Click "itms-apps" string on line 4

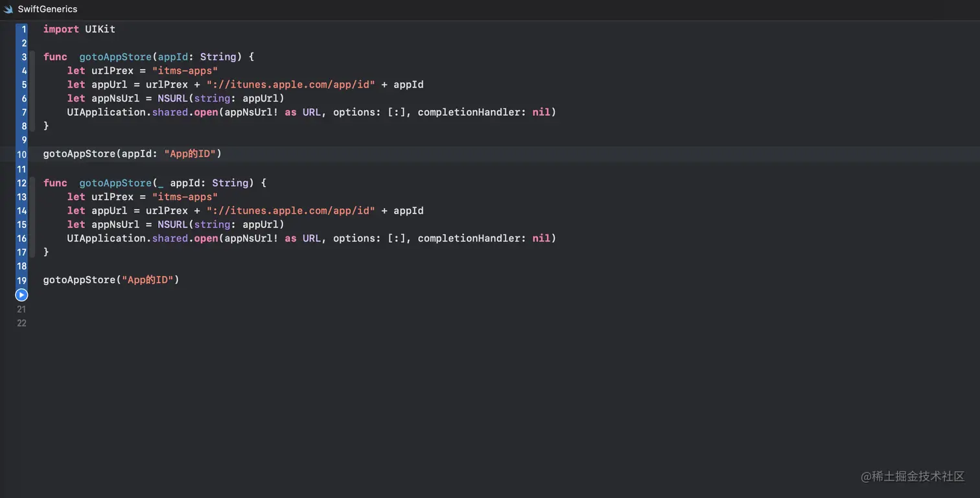pyautogui.click(x=185, y=71)
